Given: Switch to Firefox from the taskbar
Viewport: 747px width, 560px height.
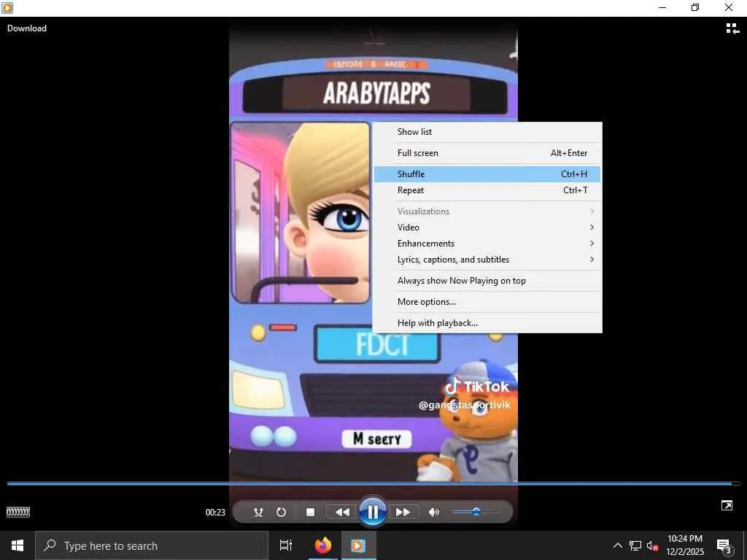Looking at the screenshot, I should [323, 545].
